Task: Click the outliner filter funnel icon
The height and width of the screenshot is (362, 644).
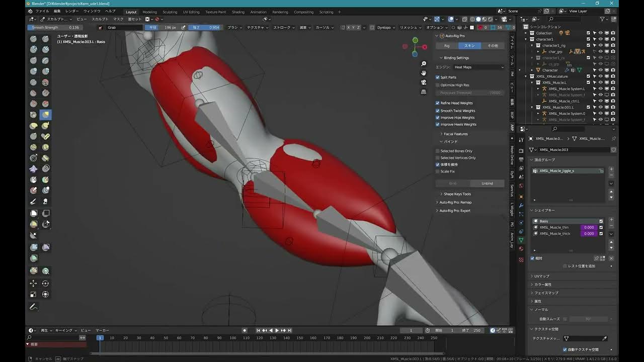Action: click(602, 19)
